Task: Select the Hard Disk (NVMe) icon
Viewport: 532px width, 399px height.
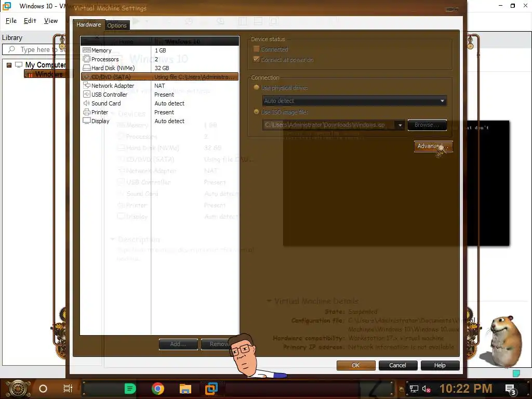Action: tap(87, 68)
